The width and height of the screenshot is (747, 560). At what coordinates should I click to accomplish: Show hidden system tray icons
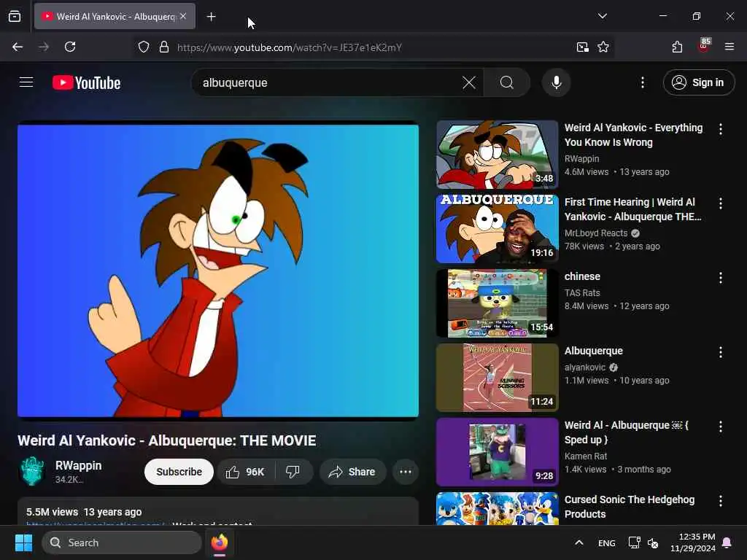tap(578, 542)
